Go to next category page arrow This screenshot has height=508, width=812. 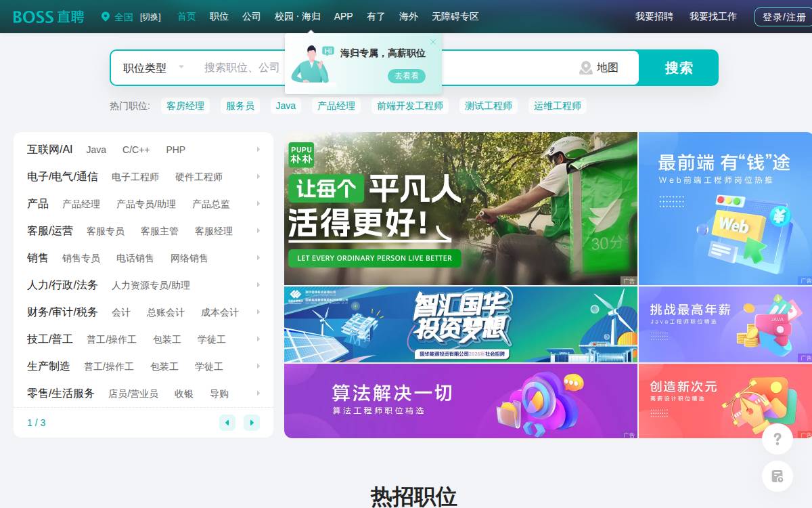coord(252,423)
